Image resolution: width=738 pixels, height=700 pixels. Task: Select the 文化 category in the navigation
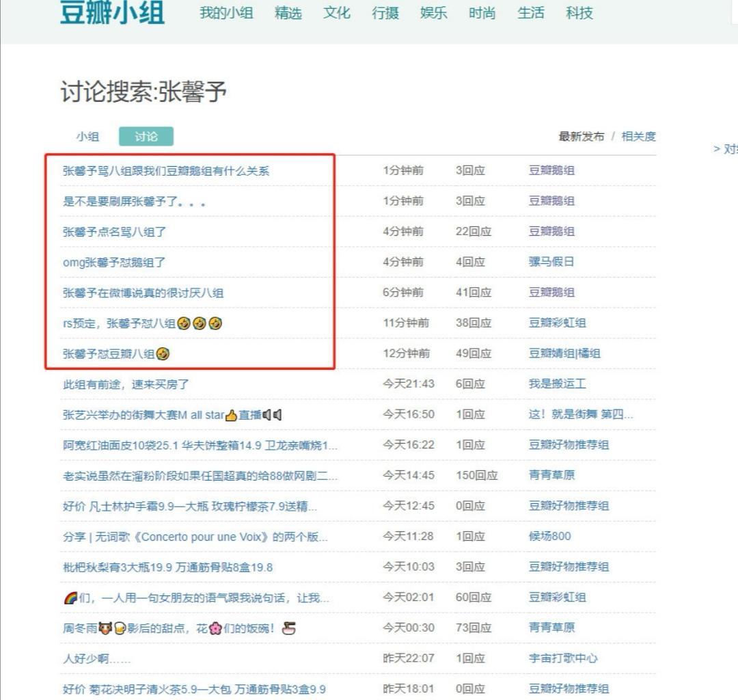pyautogui.click(x=336, y=13)
